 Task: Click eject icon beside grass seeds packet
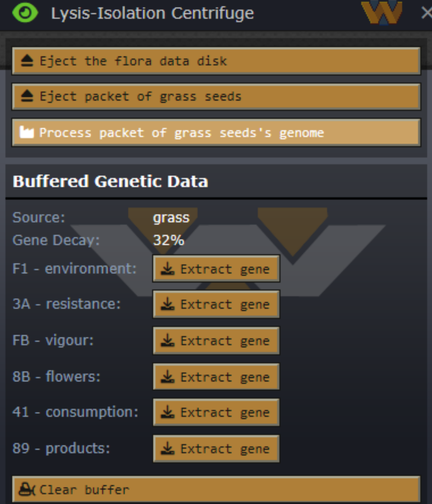pyautogui.click(x=27, y=96)
